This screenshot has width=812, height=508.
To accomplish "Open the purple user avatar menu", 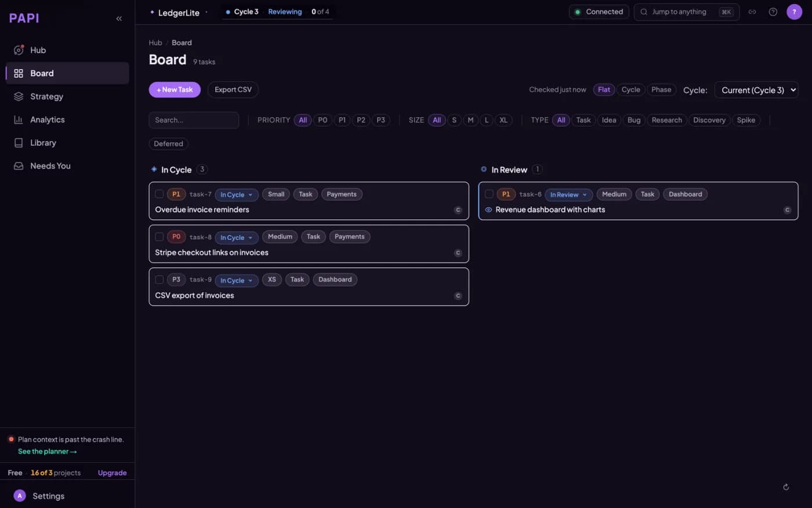I will (794, 12).
